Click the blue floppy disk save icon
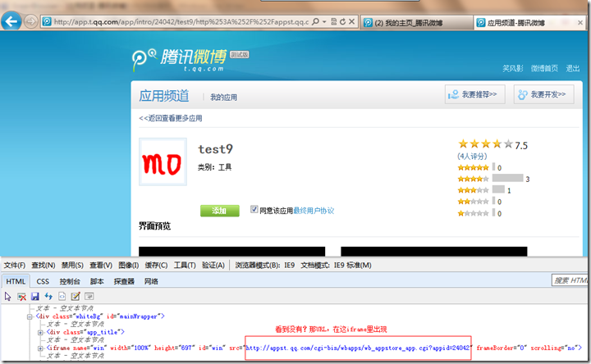 point(35,297)
